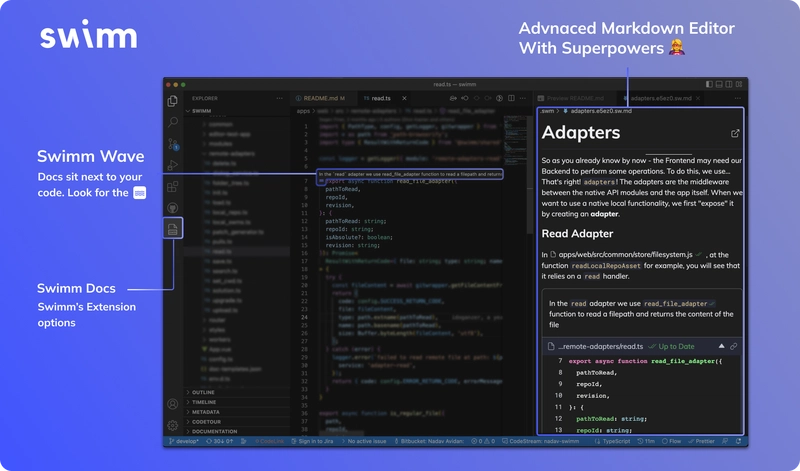Open Adapters doc in external window icon
800x471 pixels.
(x=735, y=133)
